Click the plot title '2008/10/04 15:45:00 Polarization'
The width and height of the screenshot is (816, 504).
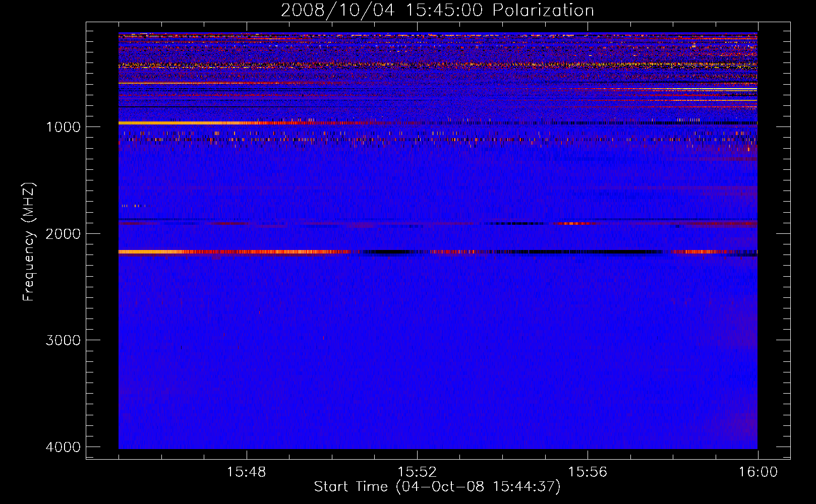pyautogui.click(x=437, y=11)
